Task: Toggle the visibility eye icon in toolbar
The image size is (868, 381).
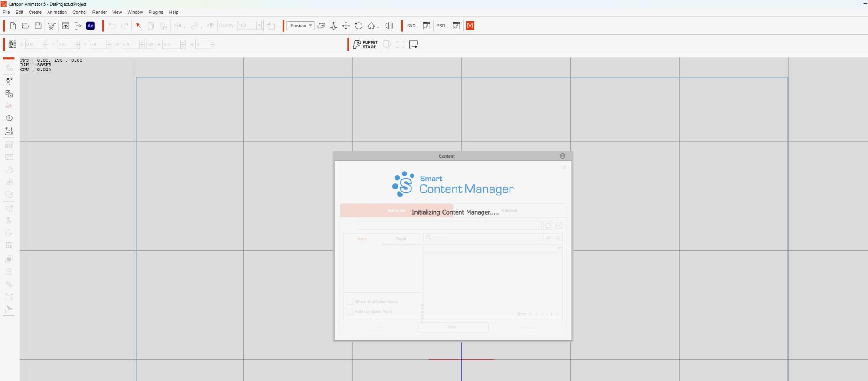Action: [211, 26]
